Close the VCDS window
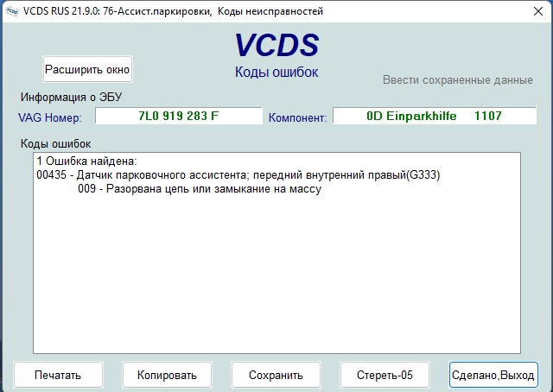 (x=538, y=11)
